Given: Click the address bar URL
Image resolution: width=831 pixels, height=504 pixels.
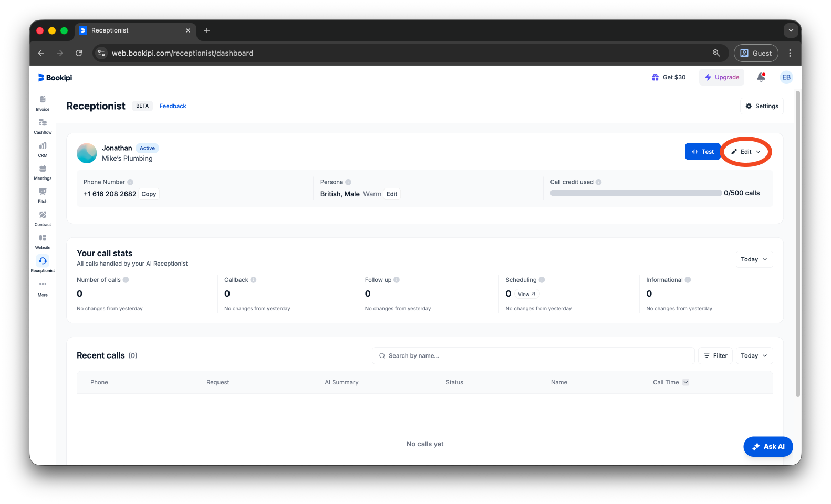Looking at the screenshot, I should pos(182,53).
